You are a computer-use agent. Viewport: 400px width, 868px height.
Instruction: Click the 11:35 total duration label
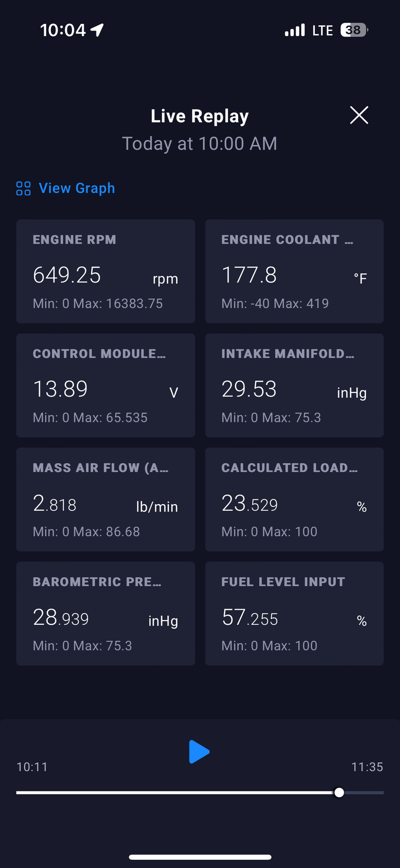pyautogui.click(x=367, y=767)
